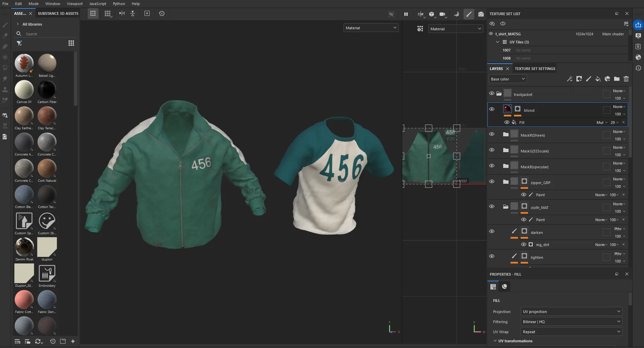Viewport: 644px width, 348px height.
Task: Open the Edit menu
Action: 18,4
